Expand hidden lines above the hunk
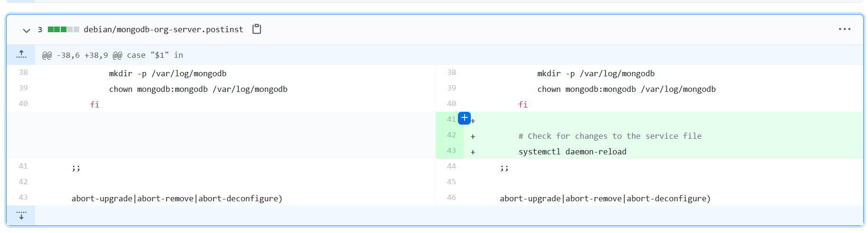868x233 pixels. click(x=21, y=54)
